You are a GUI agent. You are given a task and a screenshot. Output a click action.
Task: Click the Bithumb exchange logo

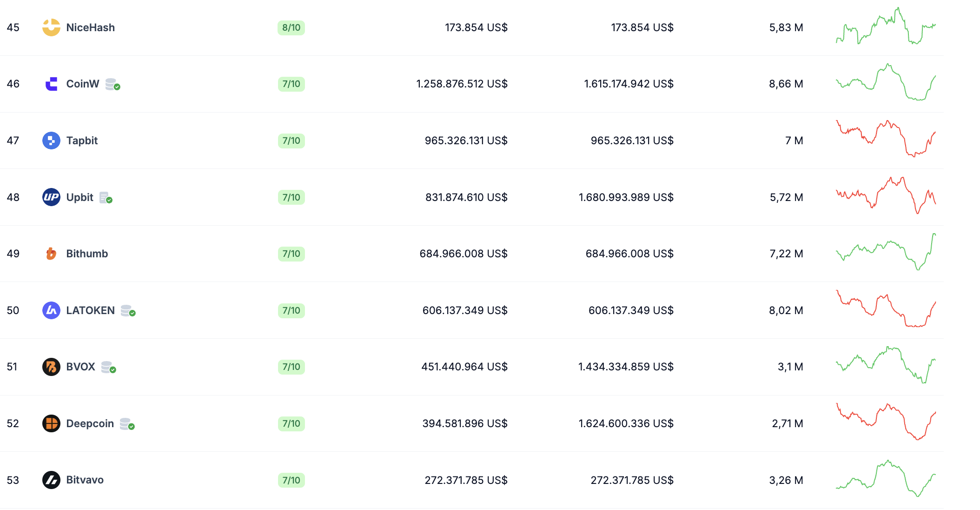pos(51,254)
